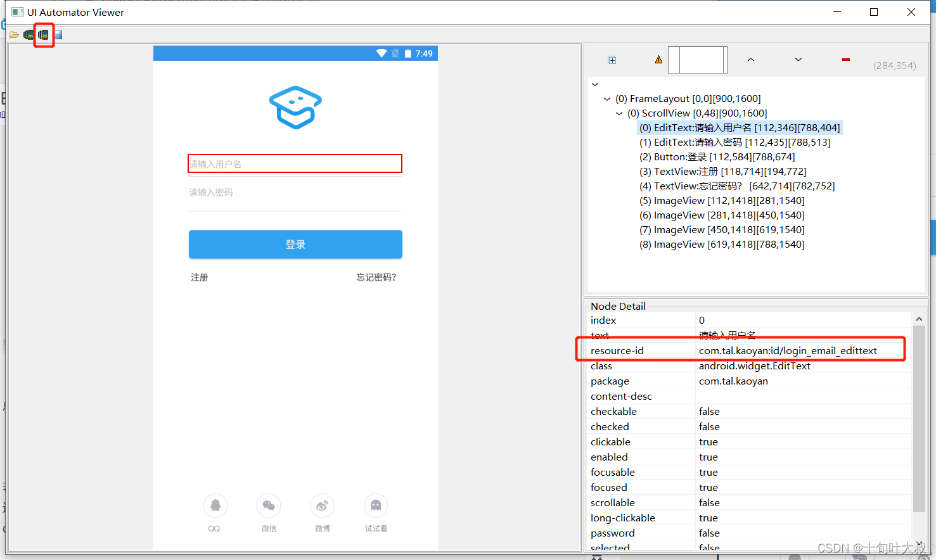Click the 注册 register link
Viewport: 936px width, 560px height.
[x=200, y=277]
